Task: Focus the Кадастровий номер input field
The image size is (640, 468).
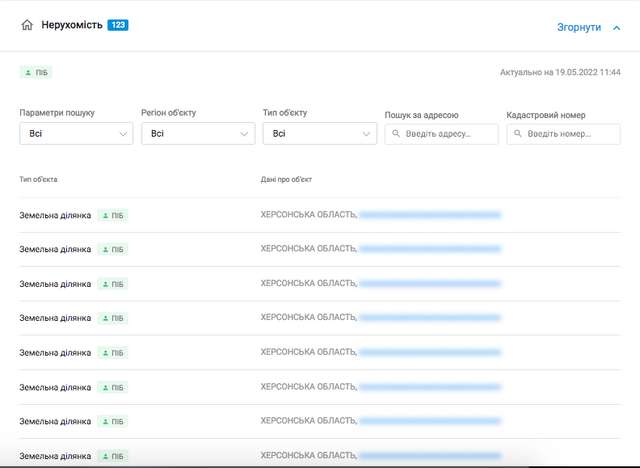Action: coord(570,134)
